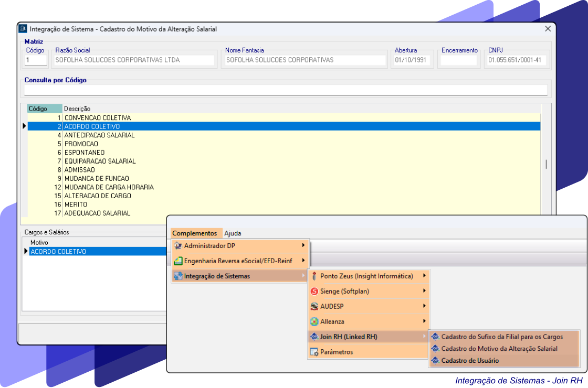Click the Parâmetros icon
This screenshot has width=588, height=388.
pyautogui.click(x=314, y=352)
